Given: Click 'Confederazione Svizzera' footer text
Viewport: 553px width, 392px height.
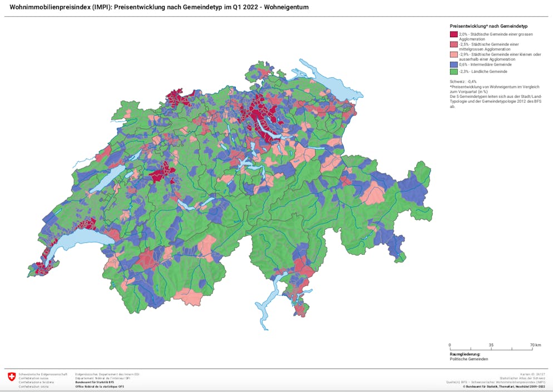Looking at the screenshot, I should [x=36, y=382].
